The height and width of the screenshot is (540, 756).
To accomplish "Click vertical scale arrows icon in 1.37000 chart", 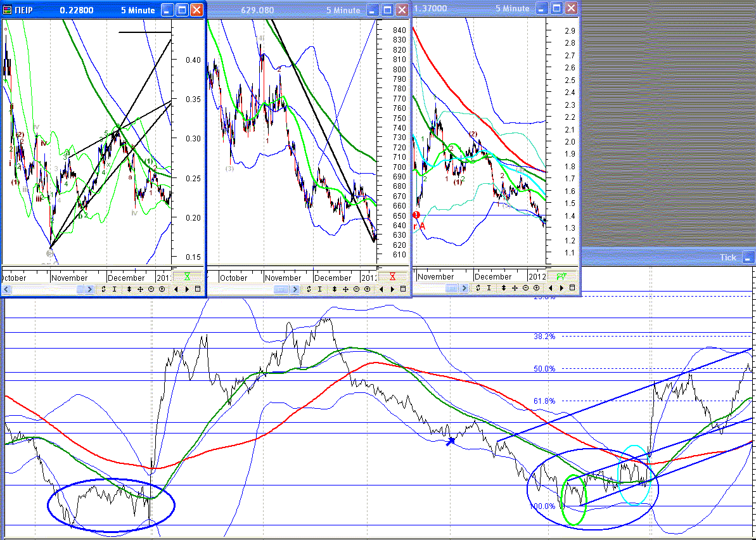I will tap(503, 288).
